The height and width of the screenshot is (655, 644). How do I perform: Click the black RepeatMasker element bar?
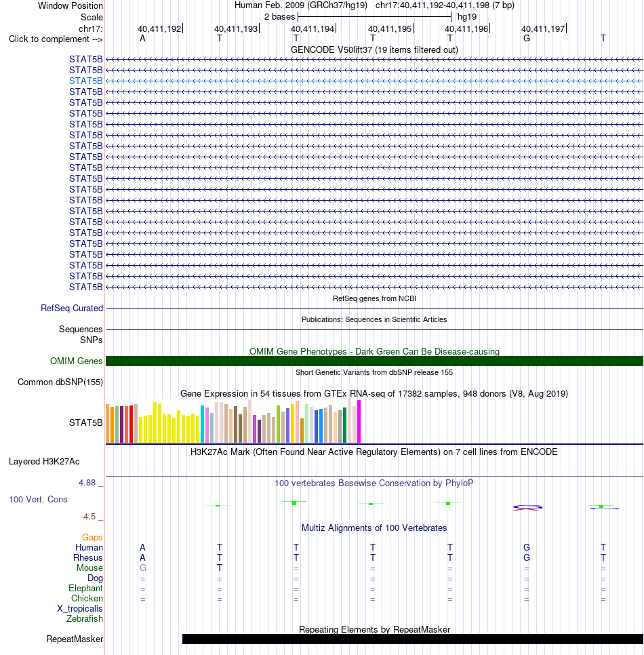coord(413,639)
